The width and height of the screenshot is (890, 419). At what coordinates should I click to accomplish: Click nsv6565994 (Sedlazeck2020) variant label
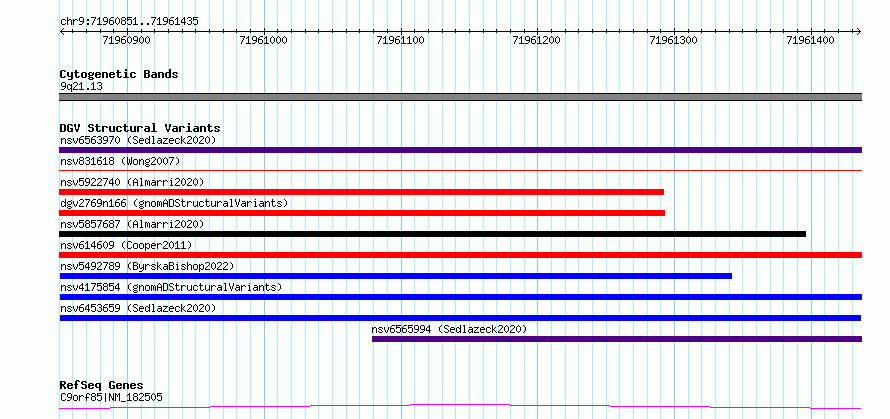(x=449, y=329)
